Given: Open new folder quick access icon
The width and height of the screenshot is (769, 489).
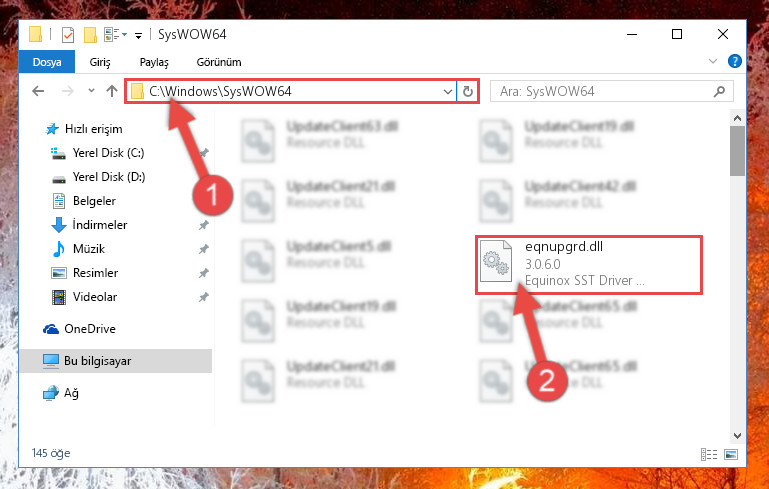Looking at the screenshot, I should (90, 35).
